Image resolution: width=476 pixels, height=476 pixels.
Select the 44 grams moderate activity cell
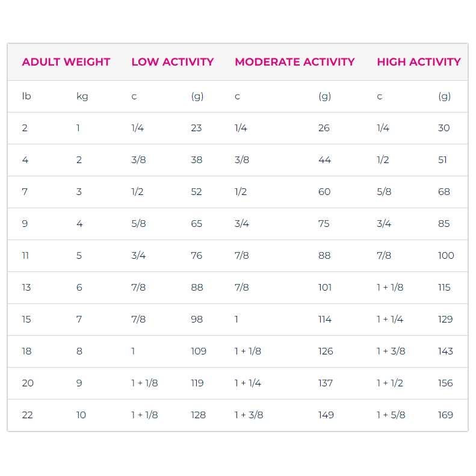[324, 159]
